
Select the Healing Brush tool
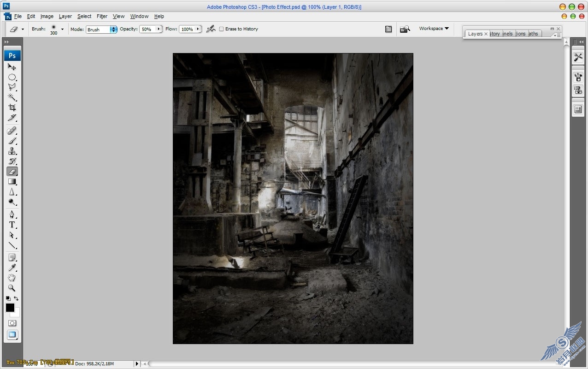coord(12,131)
